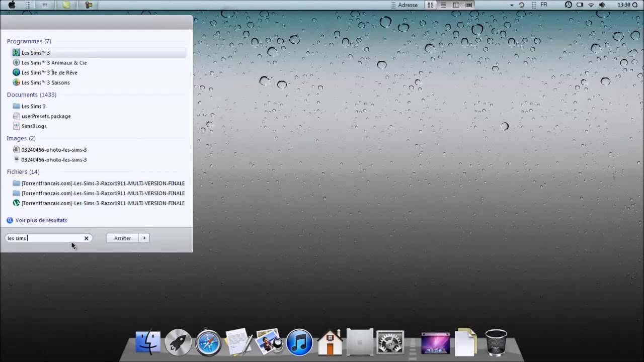Switch to column view
The width and height of the screenshot is (644, 362).
coord(456,5)
